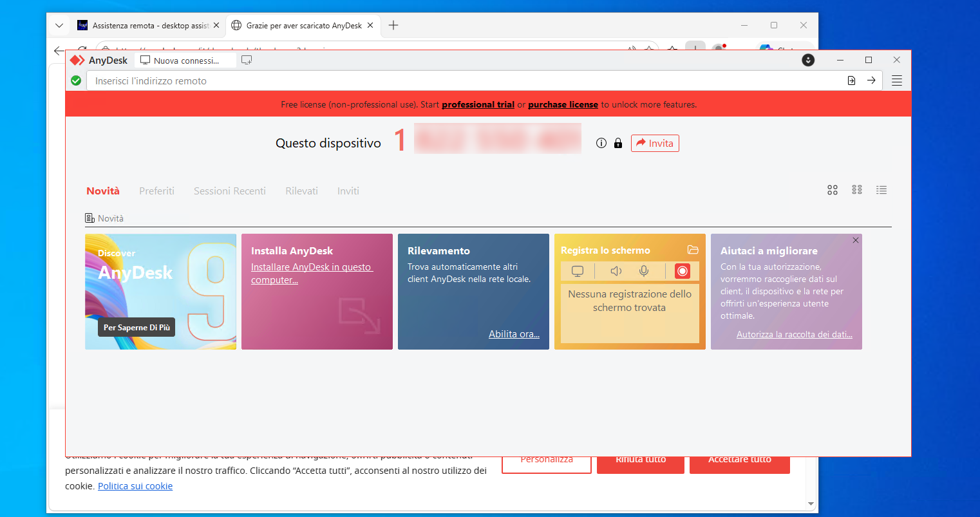Screen dimensions: 980x517
Task: Click the Novità section label with news icon
Action: click(x=104, y=218)
